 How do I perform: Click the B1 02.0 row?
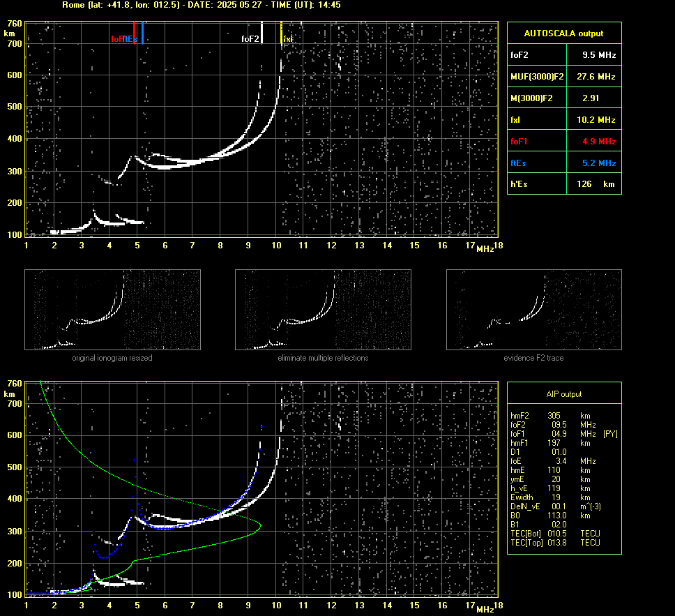[x=538, y=524]
